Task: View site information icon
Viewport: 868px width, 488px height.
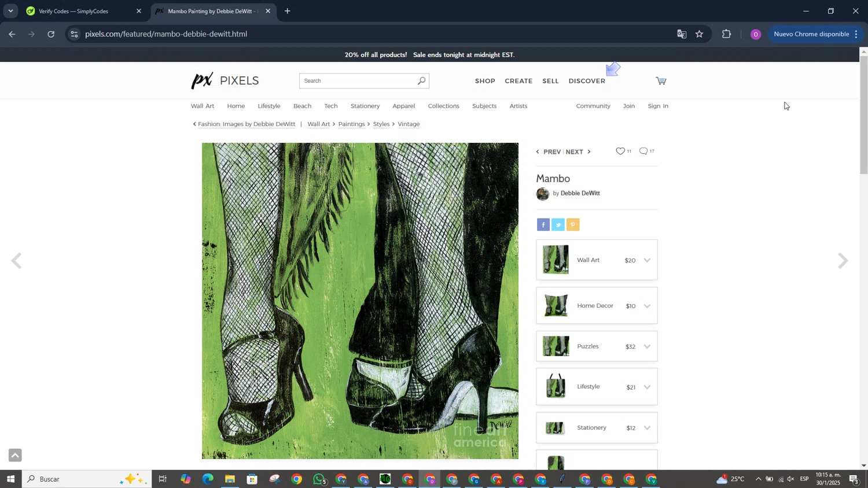Action: pyautogui.click(x=73, y=34)
